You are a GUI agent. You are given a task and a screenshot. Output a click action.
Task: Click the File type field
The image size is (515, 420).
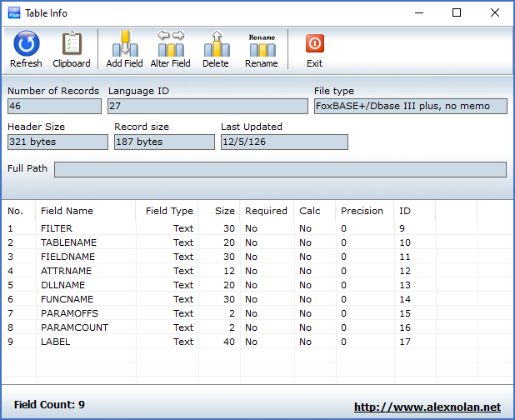[x=411, y=106]
